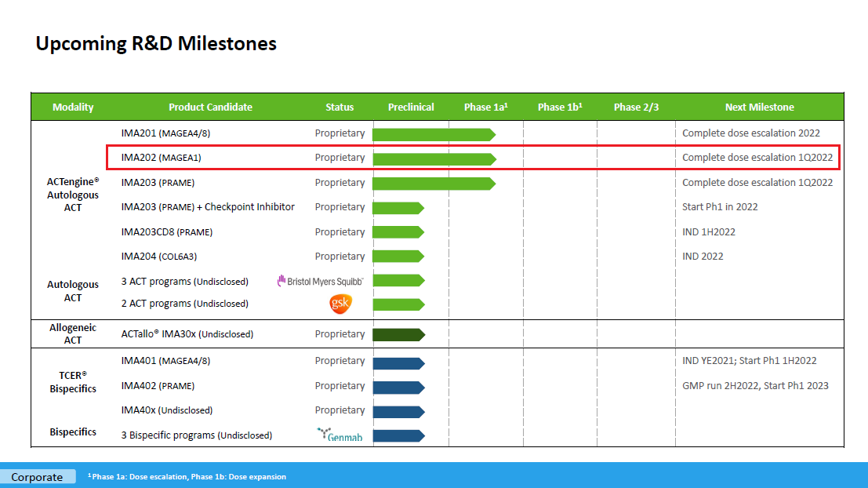Select the Corporate tab label
Screen dimensions: 868x488
[37, 477]
